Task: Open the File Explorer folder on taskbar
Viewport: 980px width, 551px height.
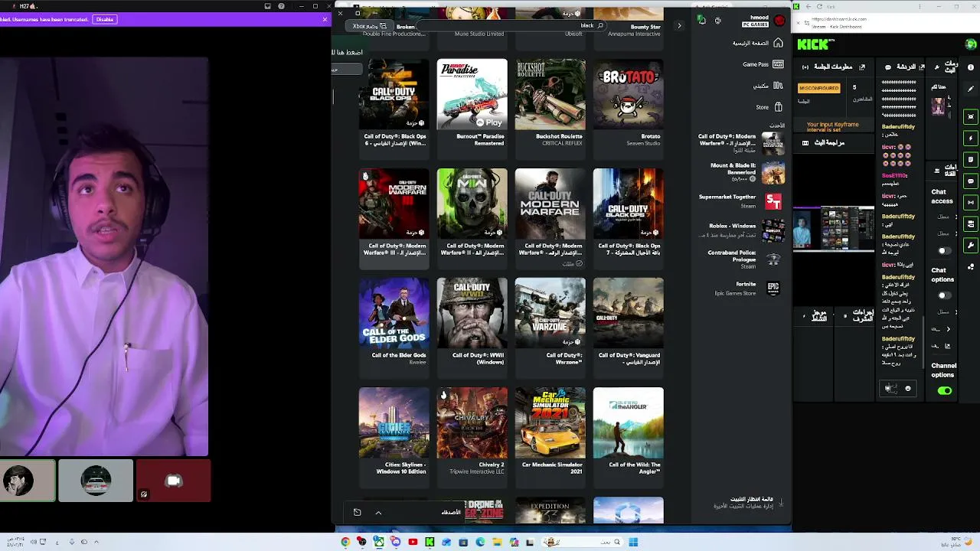Action: (x=497, y=543)
